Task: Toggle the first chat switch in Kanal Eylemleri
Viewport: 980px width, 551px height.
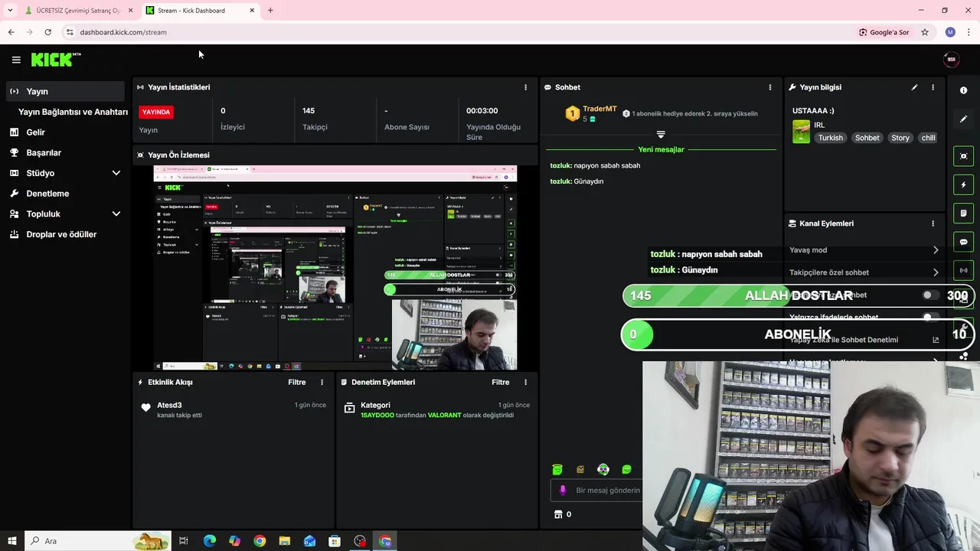Action: (930, 295)
